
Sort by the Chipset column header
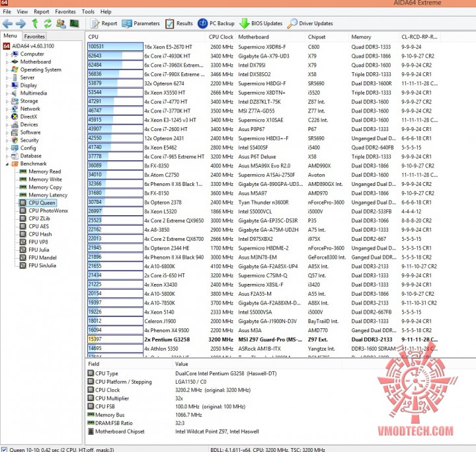327,37
